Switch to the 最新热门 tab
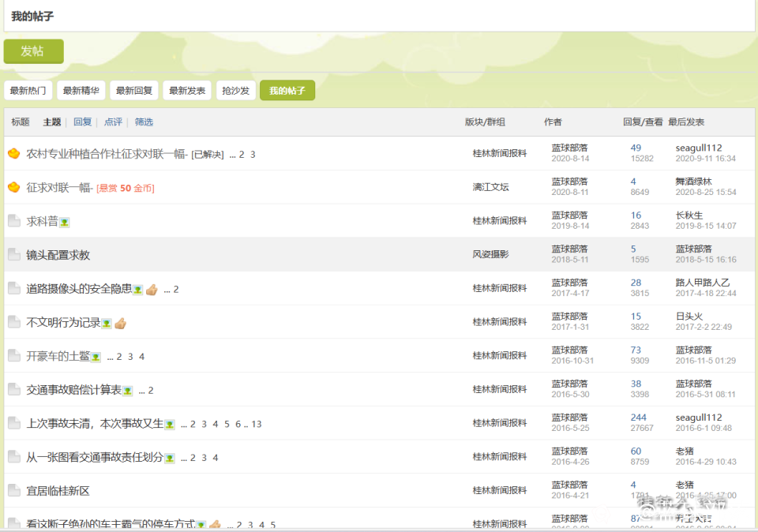 [28, 91]
